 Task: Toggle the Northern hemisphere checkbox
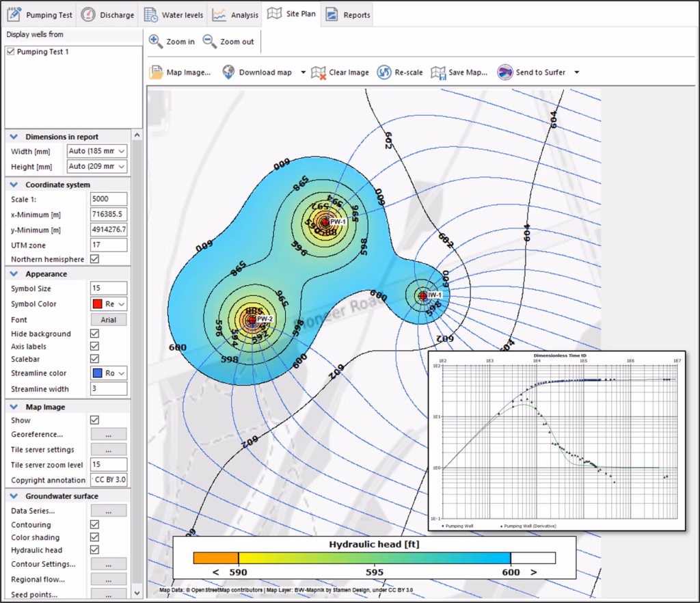95,259
